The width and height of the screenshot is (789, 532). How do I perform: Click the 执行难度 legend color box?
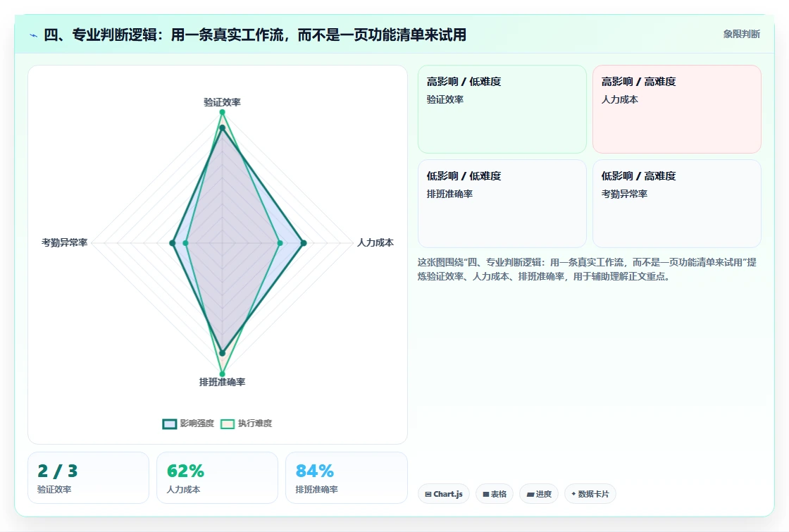coord(228,423)
